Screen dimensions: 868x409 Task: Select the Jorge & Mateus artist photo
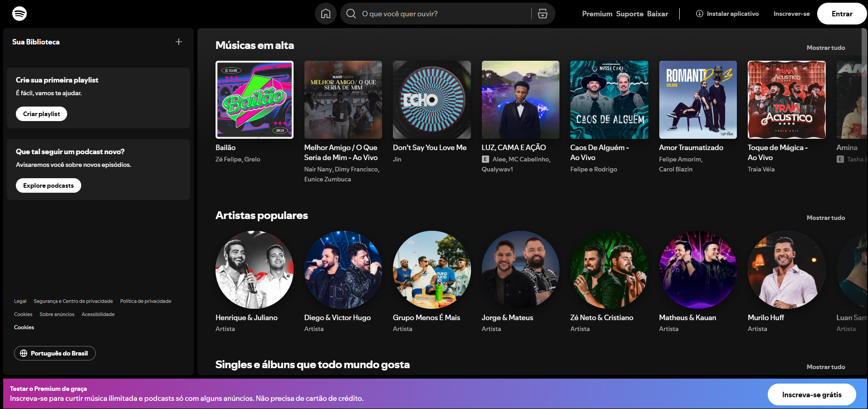pyautogui.click(x=520, y=270)
